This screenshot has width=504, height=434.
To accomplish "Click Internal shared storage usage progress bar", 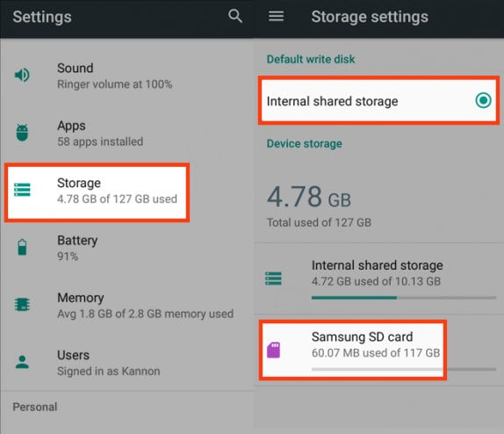I will [404, 298].
